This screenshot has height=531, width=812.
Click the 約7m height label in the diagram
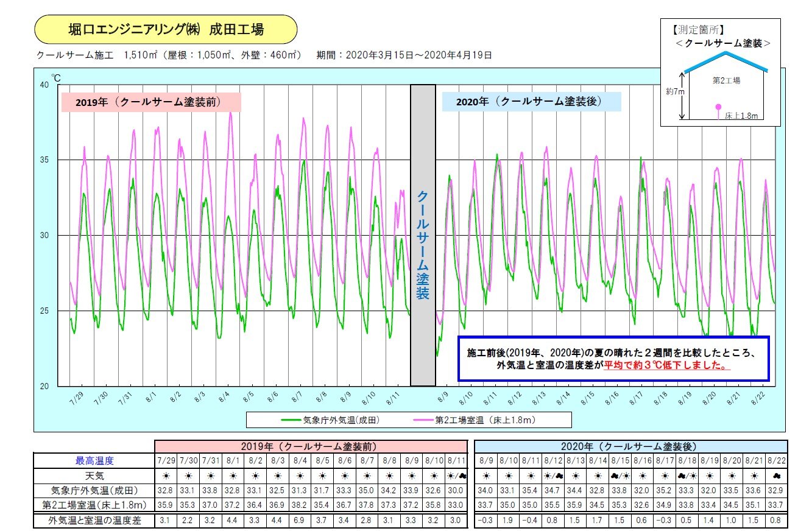675,92
